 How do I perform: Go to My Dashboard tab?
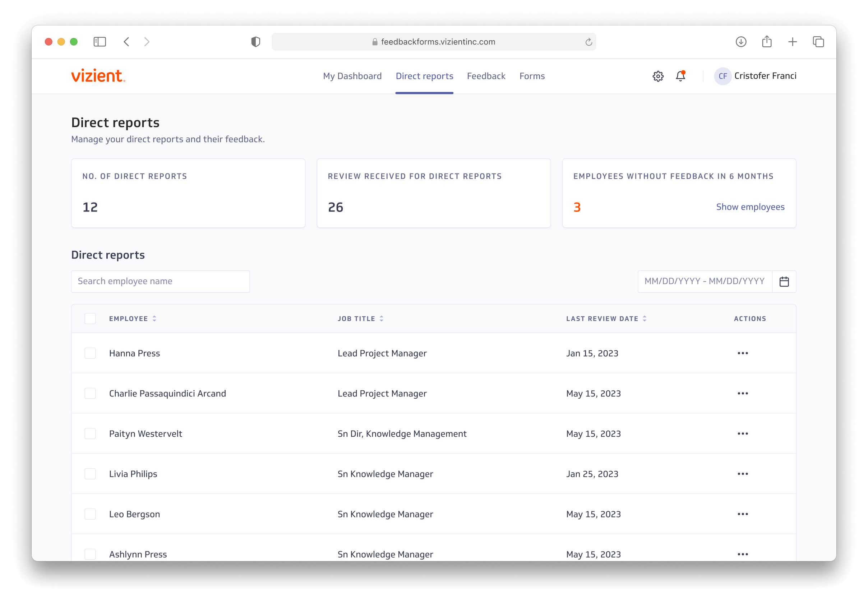[352, 76]
